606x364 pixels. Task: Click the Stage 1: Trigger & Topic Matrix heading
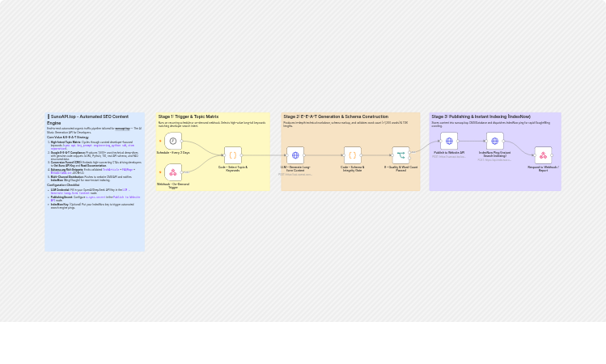(189, 116)
